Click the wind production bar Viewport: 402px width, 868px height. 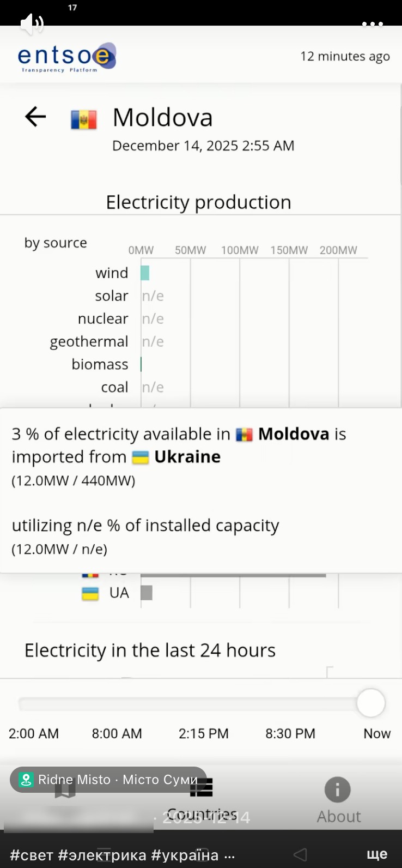point(145,273)
